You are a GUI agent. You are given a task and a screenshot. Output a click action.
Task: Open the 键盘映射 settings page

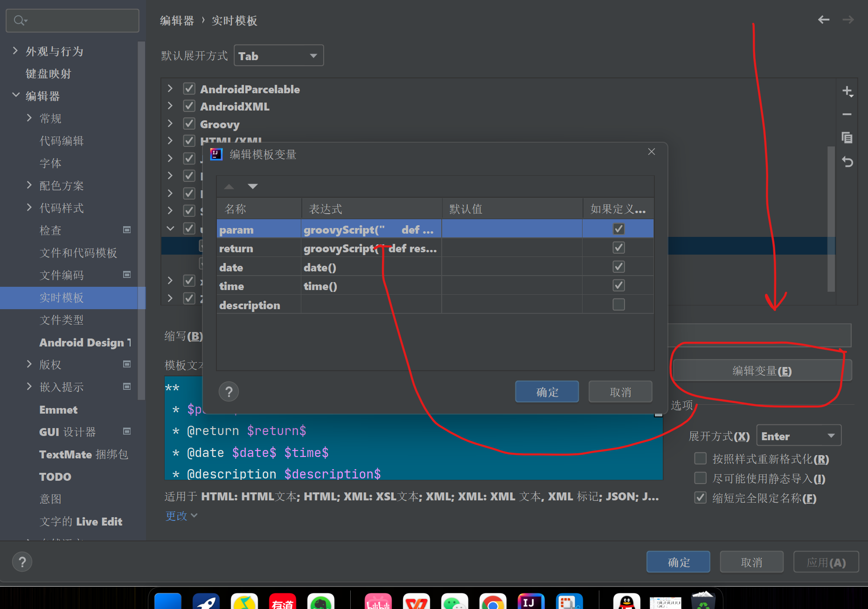48,74
